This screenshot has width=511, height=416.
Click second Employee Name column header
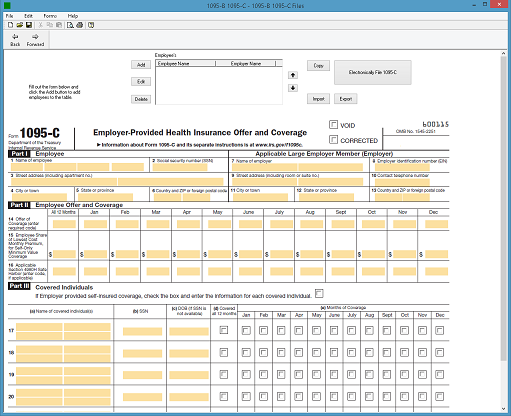[x=246, y=63]
